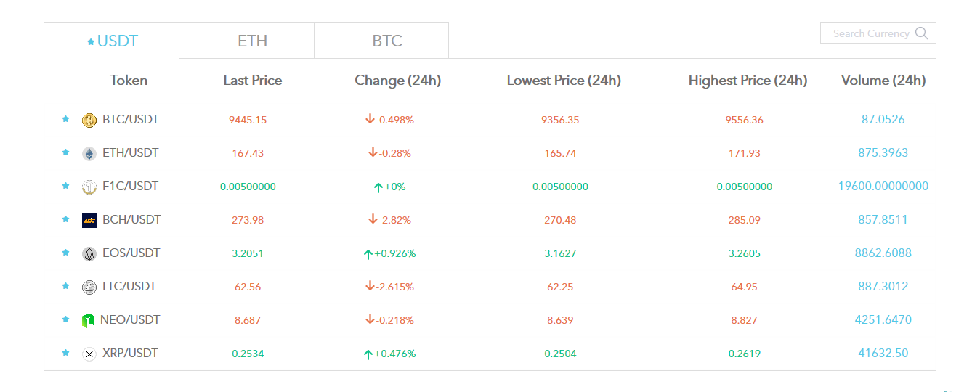Click the Litecoin coin icon

89,287
